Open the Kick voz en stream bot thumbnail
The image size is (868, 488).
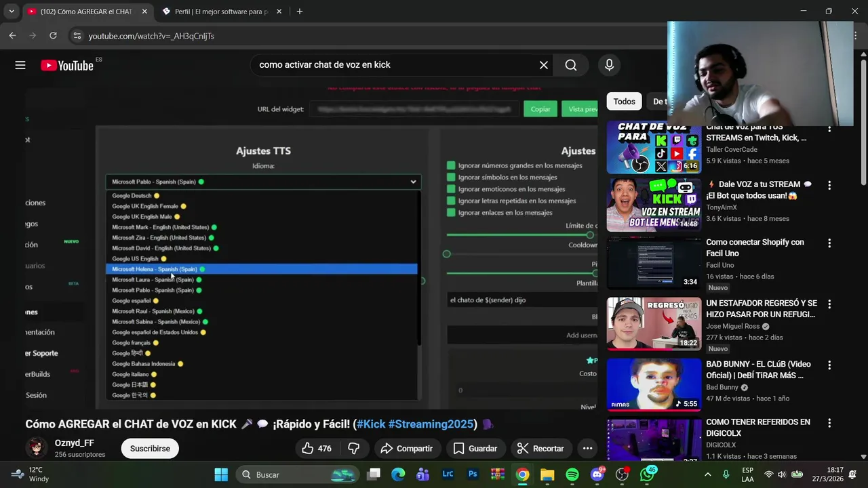point(654,205)
